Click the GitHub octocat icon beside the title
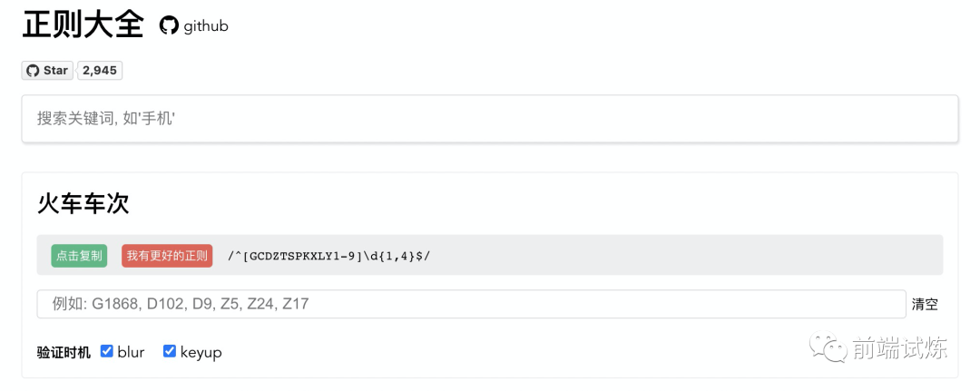980x391 pixels. 169,25
